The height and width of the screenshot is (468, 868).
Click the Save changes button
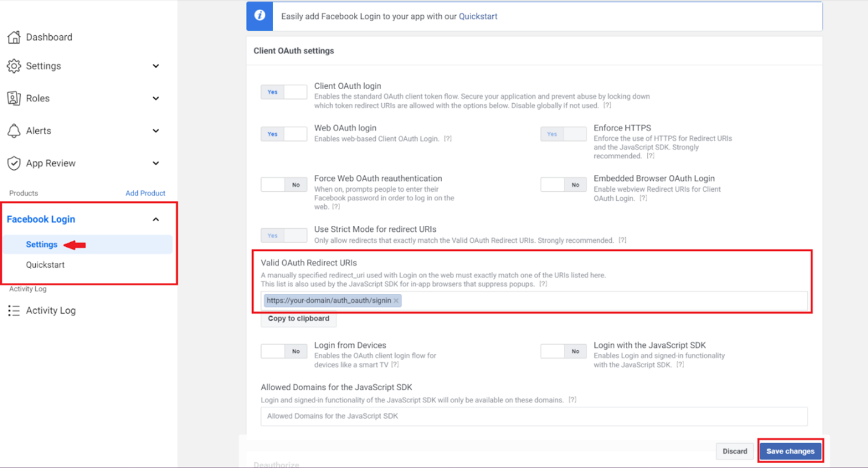(790, 452)
